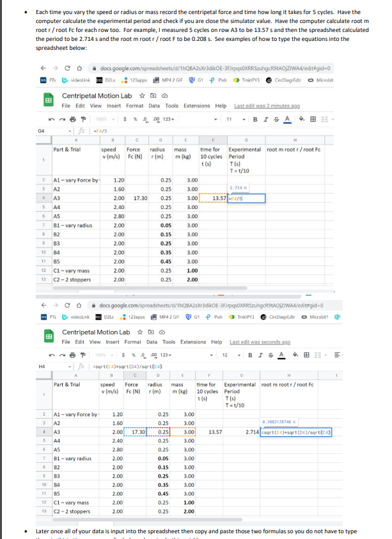Open text color picker in lower spreadsheet toolbar

click(x=281, y=355)
